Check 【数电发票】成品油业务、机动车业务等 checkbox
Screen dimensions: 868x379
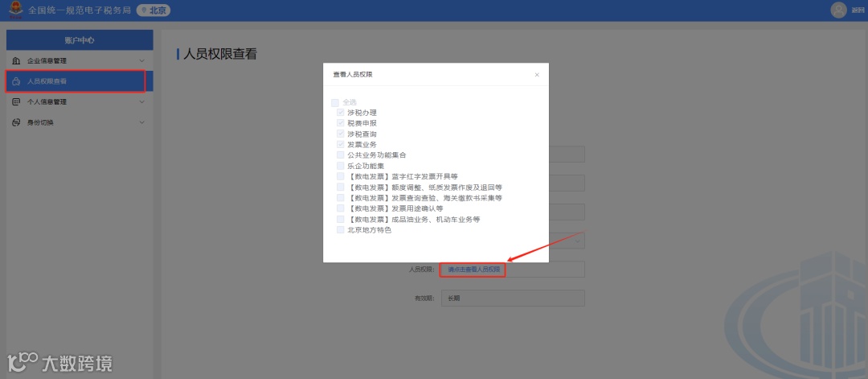coord(341,219)
